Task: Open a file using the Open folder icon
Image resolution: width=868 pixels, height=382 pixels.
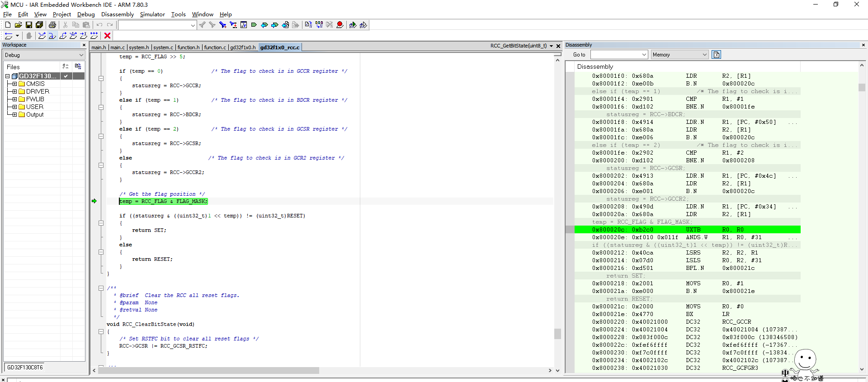Action: point(18,25)
